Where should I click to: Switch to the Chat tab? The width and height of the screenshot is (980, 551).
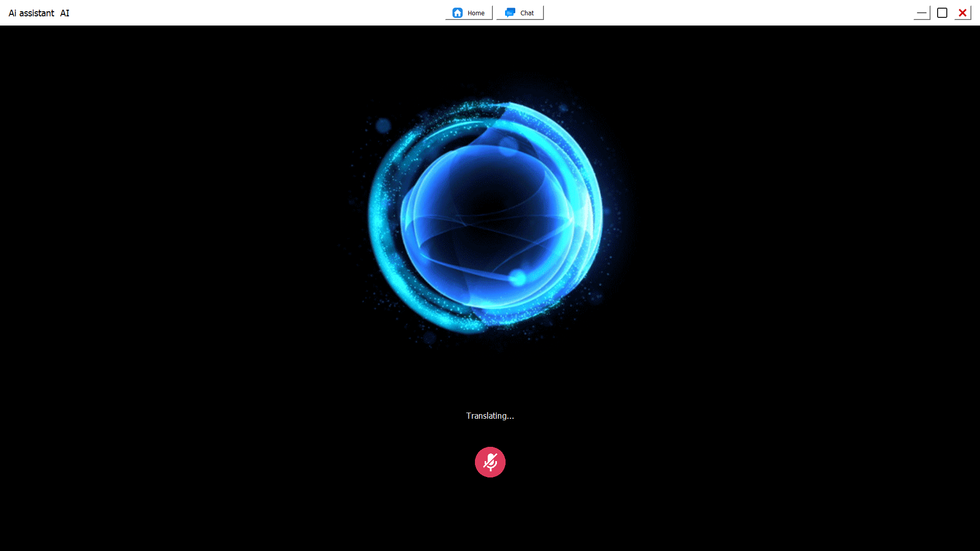tap(519, 13)
